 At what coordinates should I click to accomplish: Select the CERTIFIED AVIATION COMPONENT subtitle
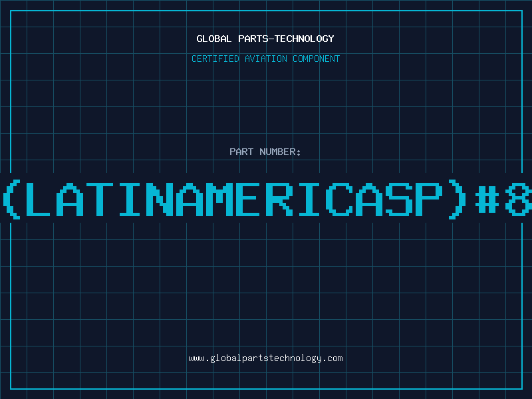[265, 59]
